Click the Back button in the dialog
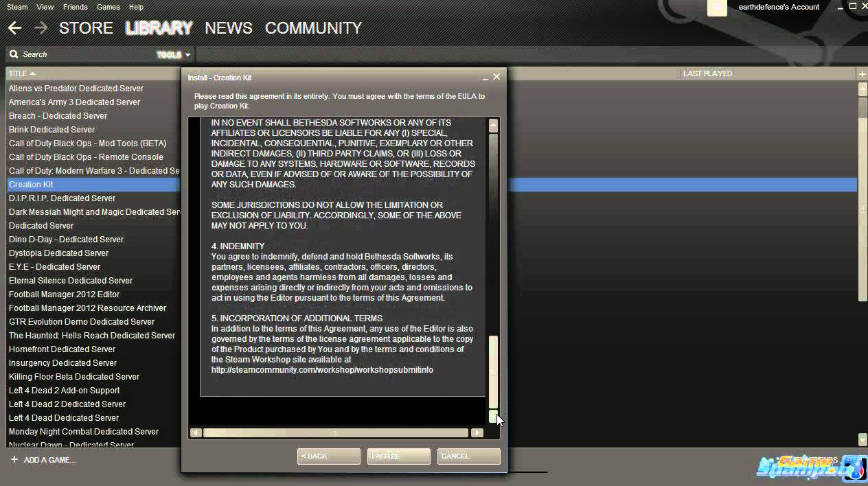868x486 pixels. click(x=329, y=456)
